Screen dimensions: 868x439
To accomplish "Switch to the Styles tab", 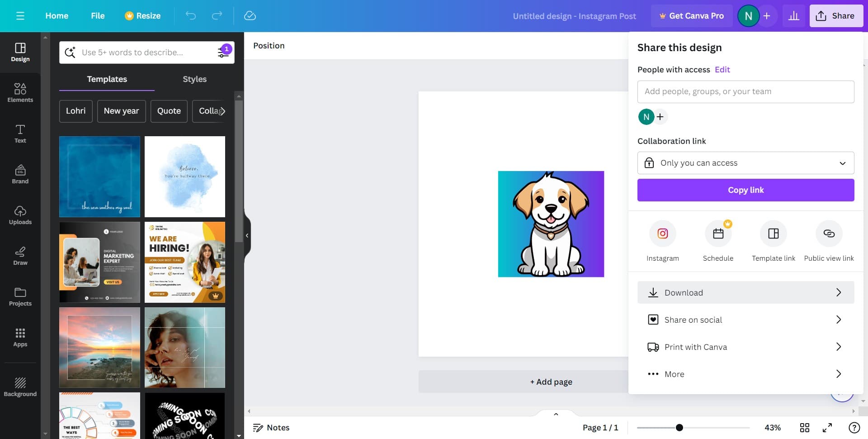I will 194,79.
